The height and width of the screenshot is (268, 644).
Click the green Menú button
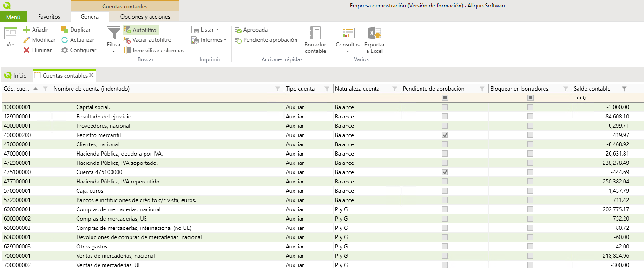click(x=13, y=17)
